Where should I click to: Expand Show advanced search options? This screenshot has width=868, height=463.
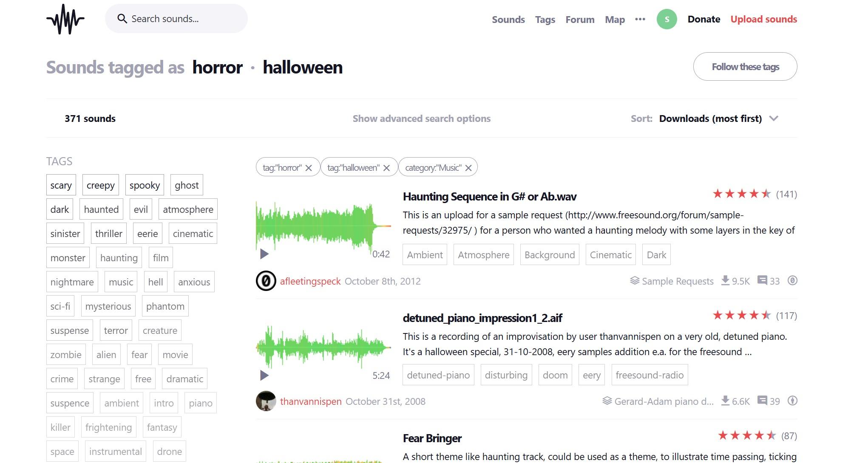pyautogui.click(x=421, y=119)
